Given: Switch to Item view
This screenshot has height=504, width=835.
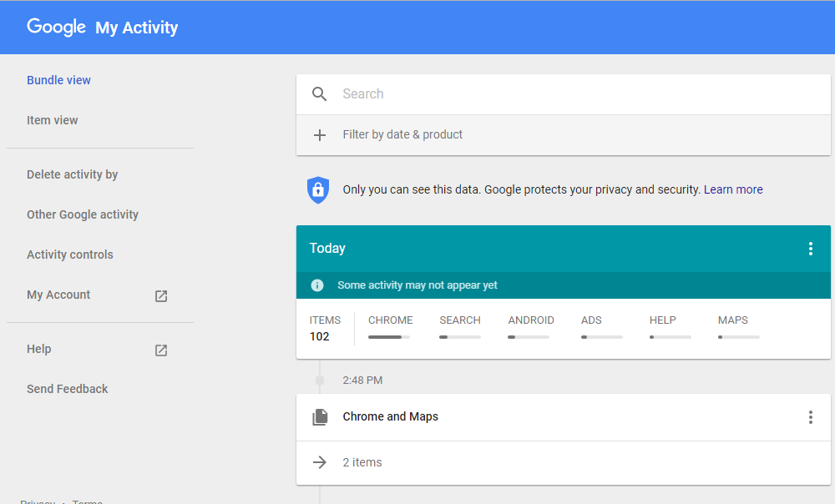Looking at the screenshot, I should [52, 120].
